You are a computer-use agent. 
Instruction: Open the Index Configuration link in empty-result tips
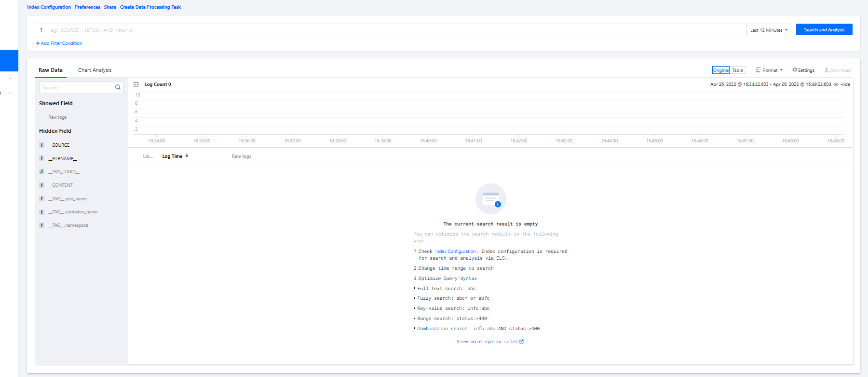click(455, 251)
